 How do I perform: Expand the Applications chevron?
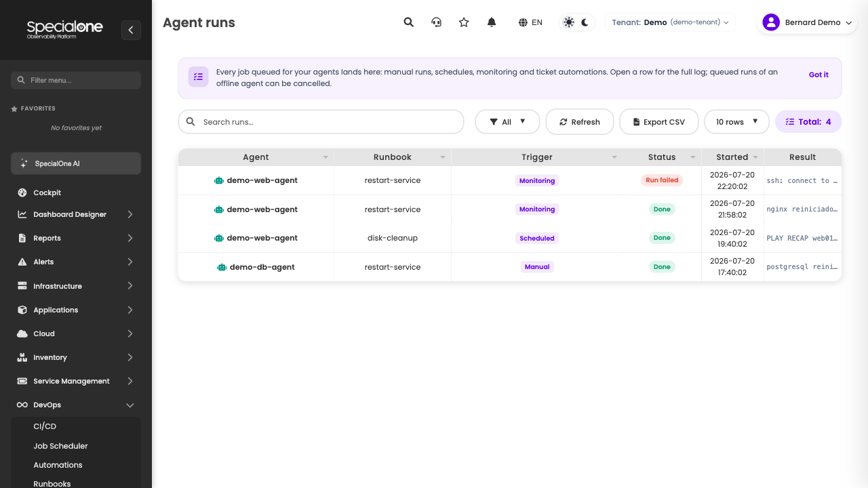(130, 310)
